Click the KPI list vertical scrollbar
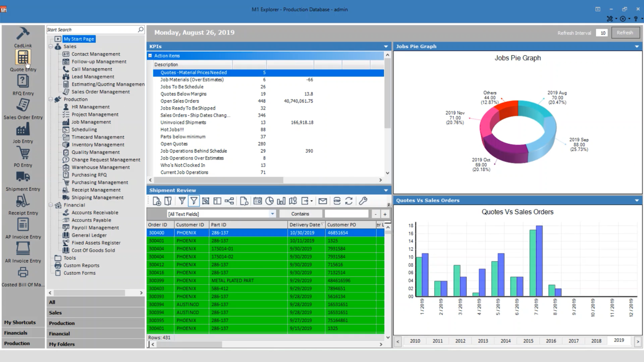 tap(387, 114)
